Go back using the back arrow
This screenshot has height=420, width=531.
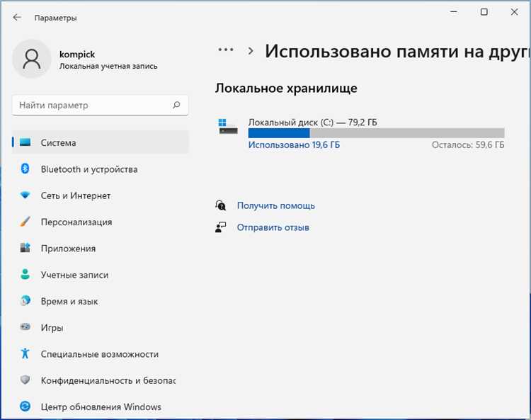click(x=17, y=17)
